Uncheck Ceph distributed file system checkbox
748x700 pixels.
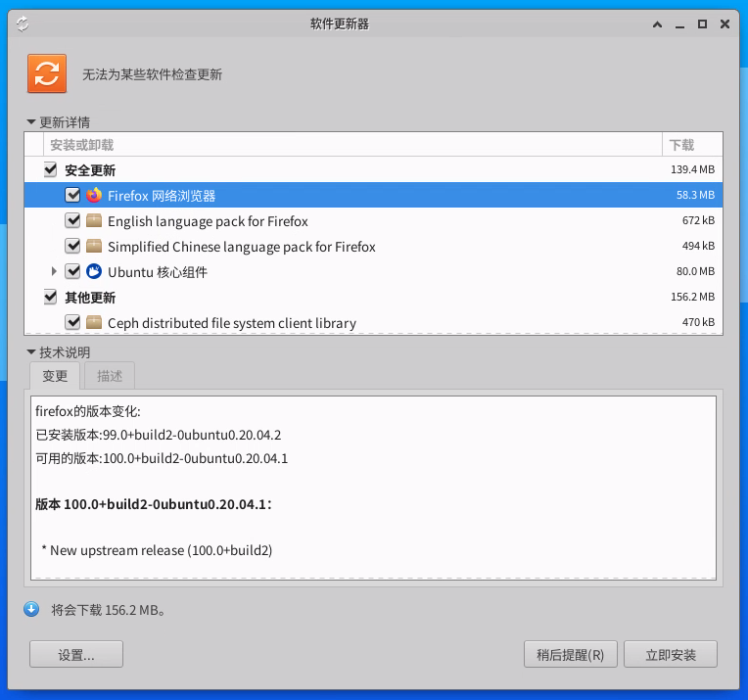pos(72,322)
